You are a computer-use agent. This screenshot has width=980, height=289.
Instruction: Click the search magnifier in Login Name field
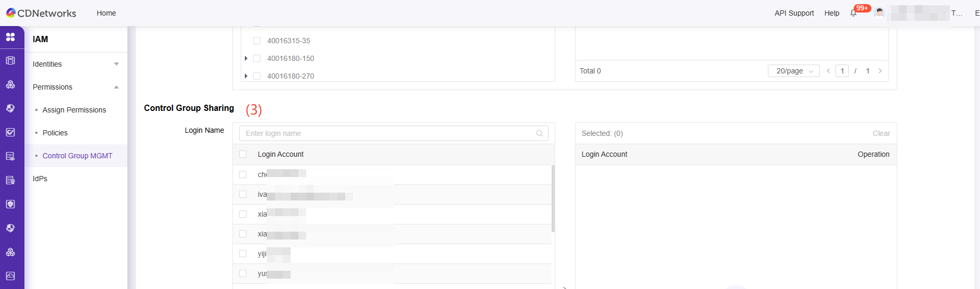click(540, 133)
